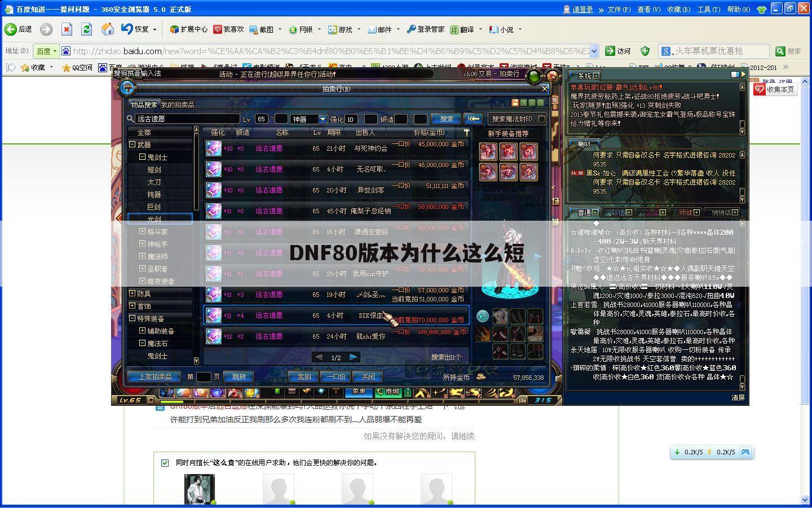Expand the 防具 category
Screen dimensions: 812x508
[x=132, y=294]
